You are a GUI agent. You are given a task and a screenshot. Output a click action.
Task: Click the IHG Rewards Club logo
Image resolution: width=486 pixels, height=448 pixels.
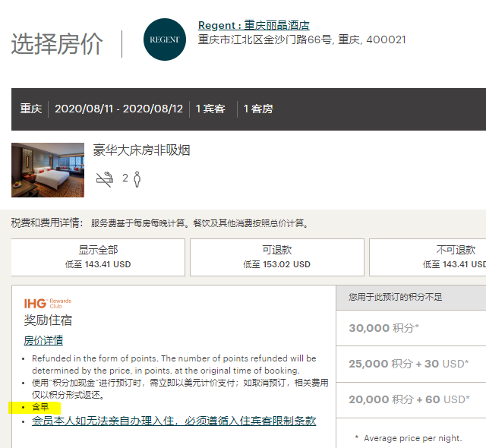click(x=48, y=303)
